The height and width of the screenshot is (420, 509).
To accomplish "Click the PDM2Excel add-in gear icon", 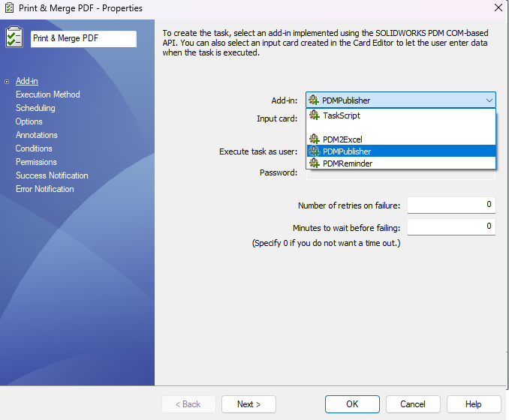I will point(315,139).
